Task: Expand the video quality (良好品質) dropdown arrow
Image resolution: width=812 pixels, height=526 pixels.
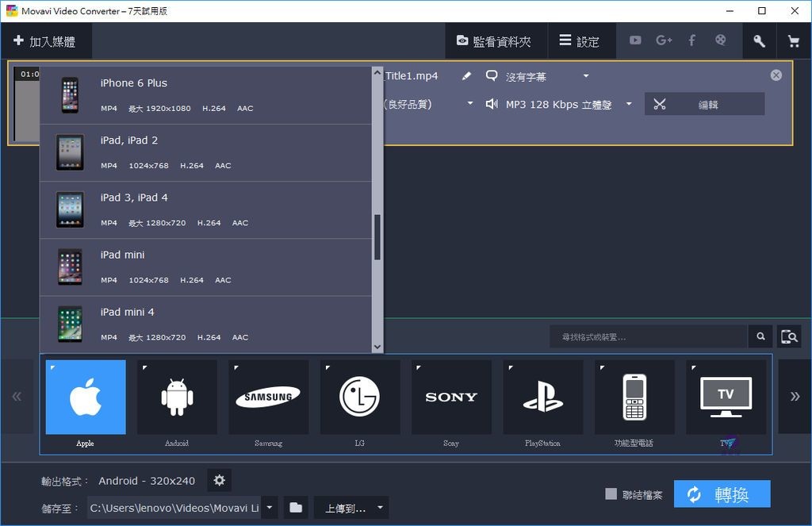Action: coord(470,103)
